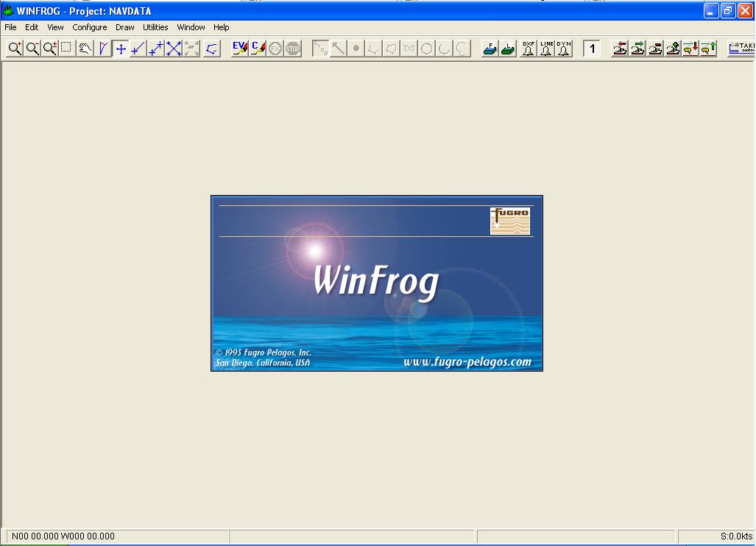Screen dimensions: 756x546
Task: Click the F data-logging icon
Action: [488, 48]
